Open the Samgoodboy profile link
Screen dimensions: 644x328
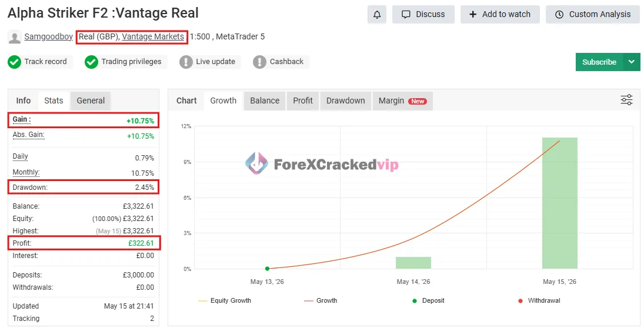tap(48, 36)
